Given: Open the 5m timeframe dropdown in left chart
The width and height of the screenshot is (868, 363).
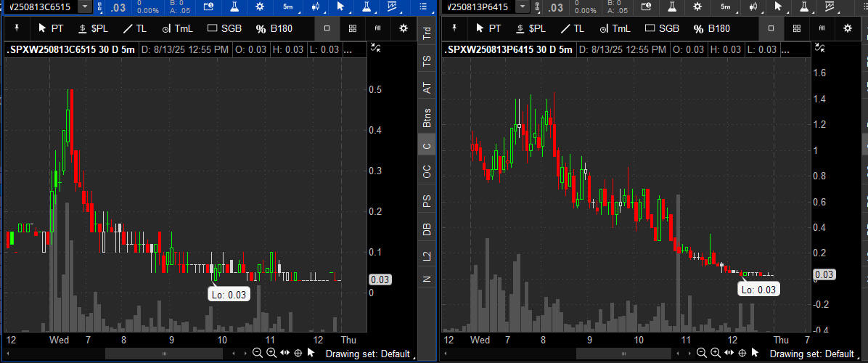Looking at the screenshot, I should pos(289,7).
